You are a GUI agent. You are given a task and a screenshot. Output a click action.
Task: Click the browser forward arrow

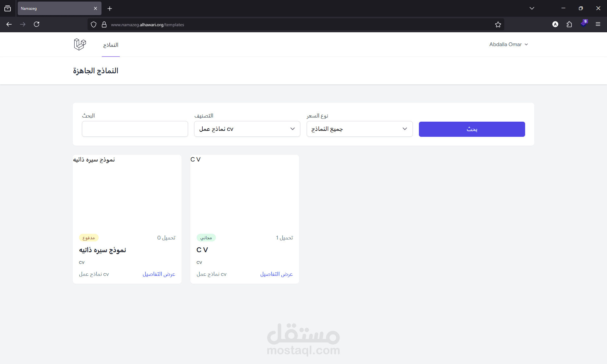(x=23, y=24)
